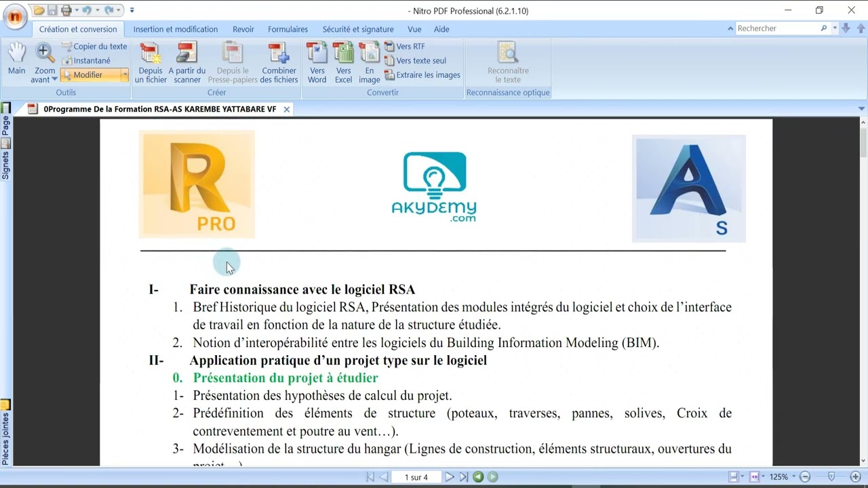This screenshot has height=488, width=868.
Task: Open the Vue ribbon tab
Action: click(414, 29)
